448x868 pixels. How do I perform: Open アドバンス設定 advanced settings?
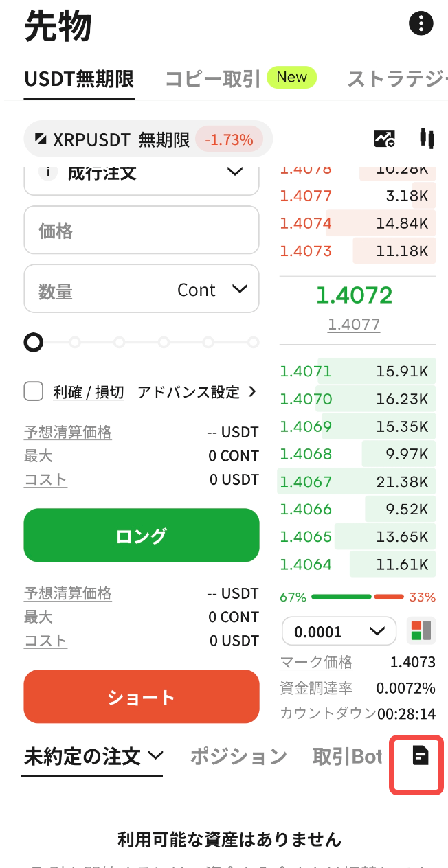pos(197,392)
